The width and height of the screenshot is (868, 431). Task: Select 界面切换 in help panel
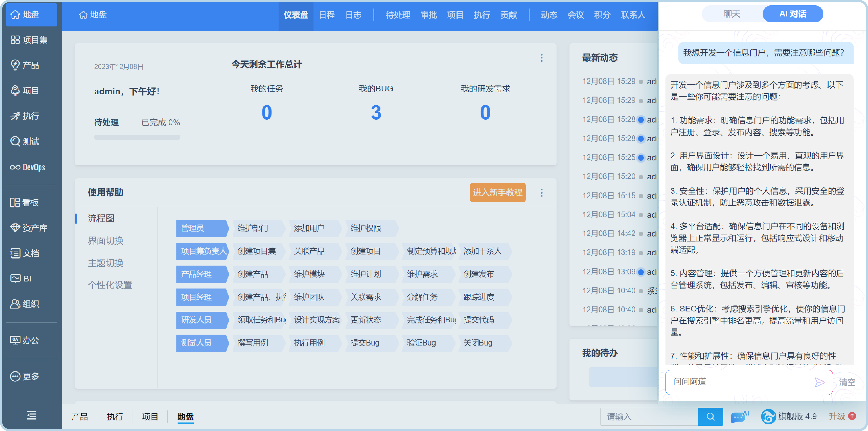click(105, 240)
